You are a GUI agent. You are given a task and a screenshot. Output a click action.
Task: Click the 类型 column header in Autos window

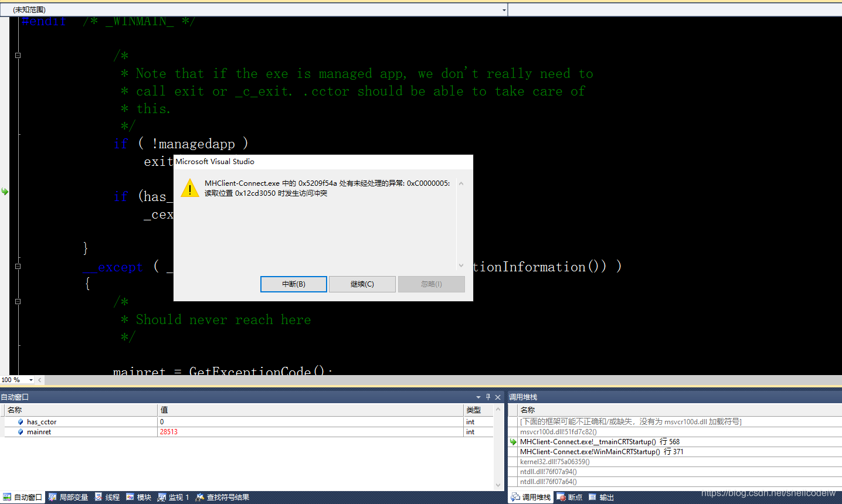click(478, 410)
